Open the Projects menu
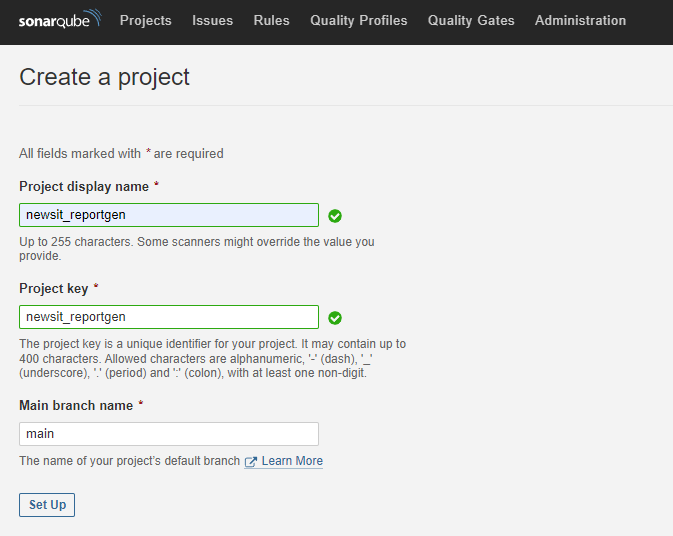The image size is (673, 536). tap(145, 20)
